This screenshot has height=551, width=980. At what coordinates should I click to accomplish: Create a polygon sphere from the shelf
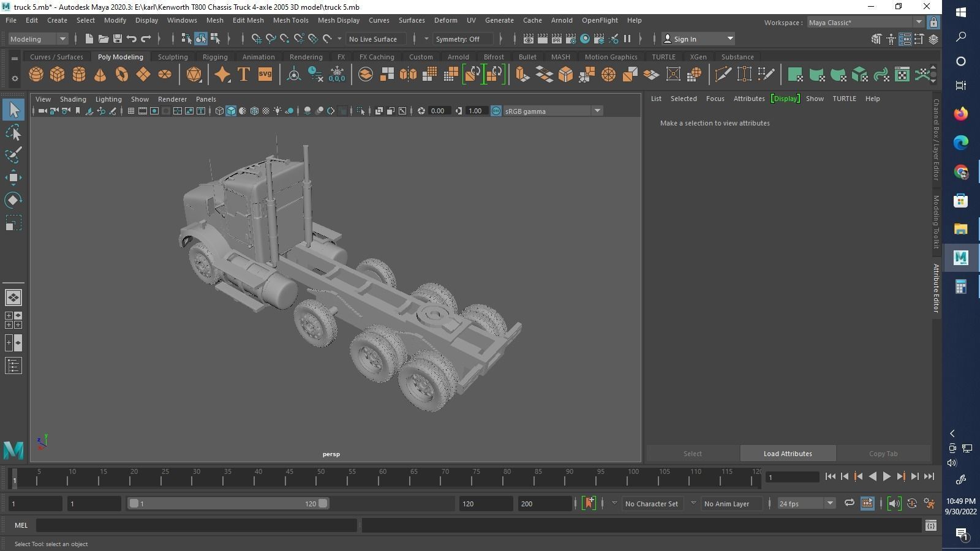(x=36, y=75)
